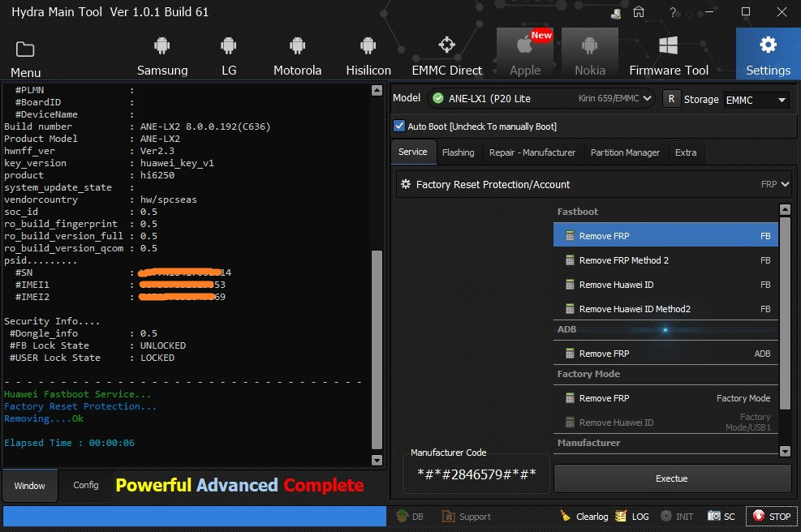Viewport: 801px width, 532px height.
Task: Select the Samsung Android icon
Action: point(162,46)
